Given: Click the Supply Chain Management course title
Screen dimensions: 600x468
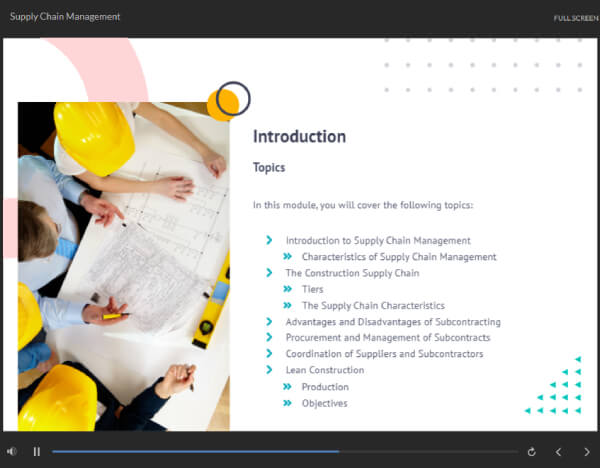Looking at the screenshot, I should [x=65, y=17].
